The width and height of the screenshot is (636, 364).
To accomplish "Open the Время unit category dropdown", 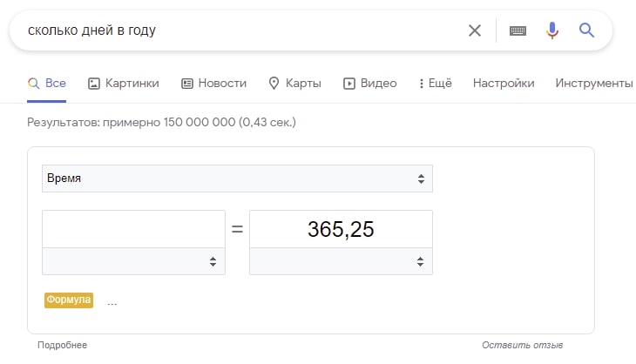I will click(x=237, y=179).
